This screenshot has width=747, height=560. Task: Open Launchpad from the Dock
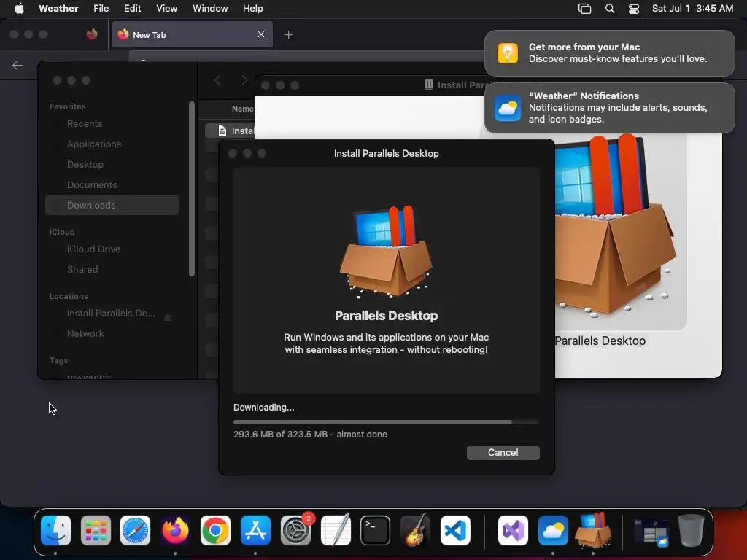pyautogui.click(x=96, y=531)
